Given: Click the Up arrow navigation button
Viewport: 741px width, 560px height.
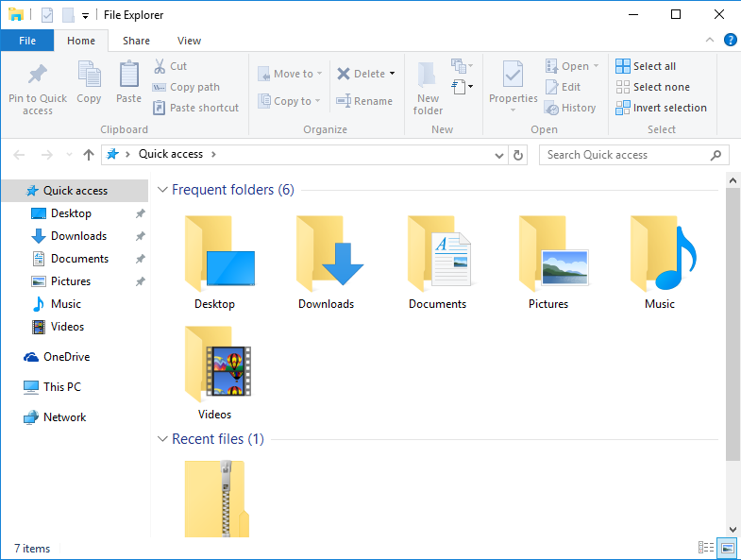Looking at the screenshot, I should (x=89, y=155).
